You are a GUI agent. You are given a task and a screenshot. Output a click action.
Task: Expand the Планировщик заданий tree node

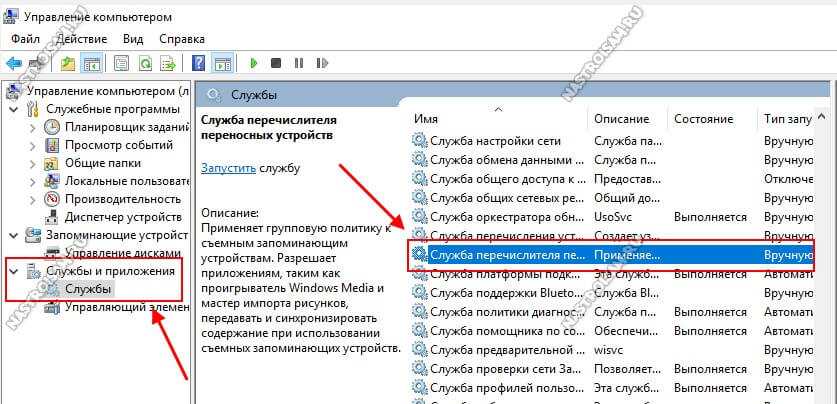point(33,128)
